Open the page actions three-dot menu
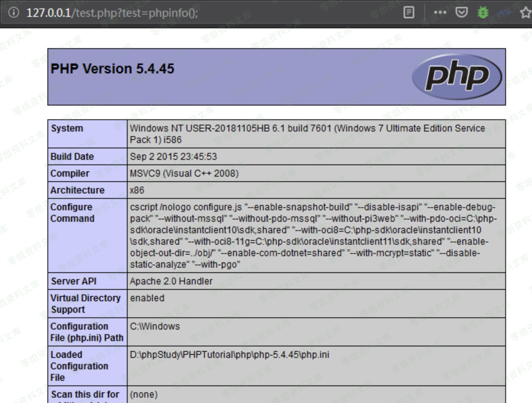The height and width of the screenshot is (403, 532). pos(440,13)
